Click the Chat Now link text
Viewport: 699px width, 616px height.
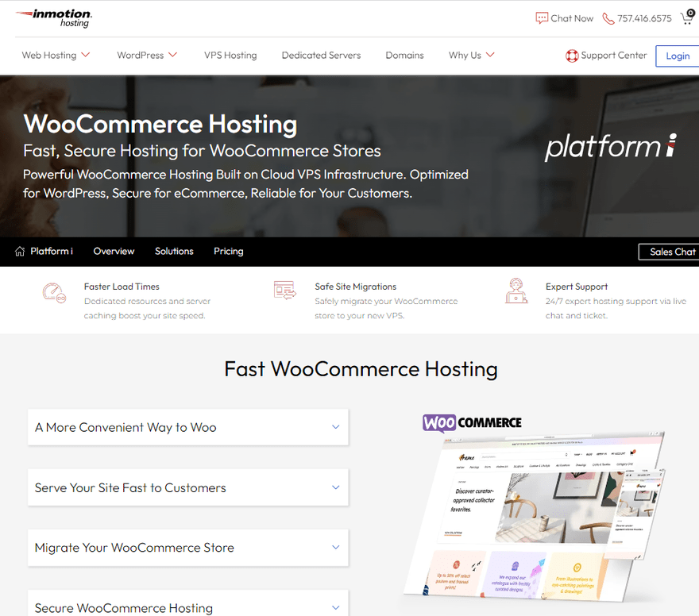571,18
